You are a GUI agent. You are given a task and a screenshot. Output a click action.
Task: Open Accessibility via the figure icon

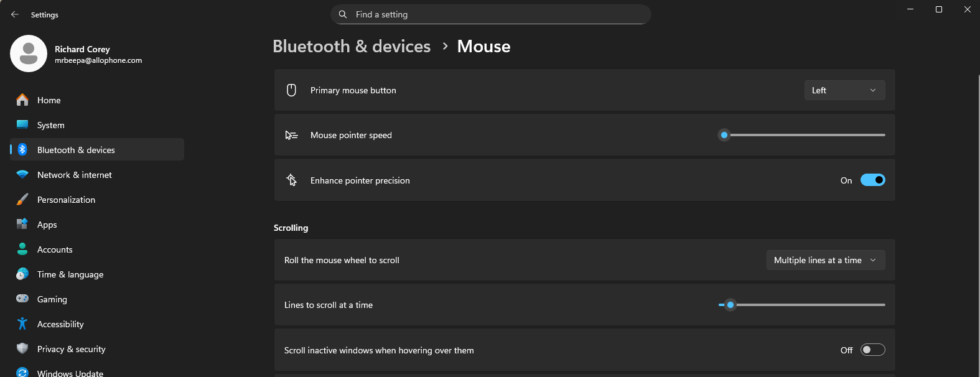tap(22, 323)
